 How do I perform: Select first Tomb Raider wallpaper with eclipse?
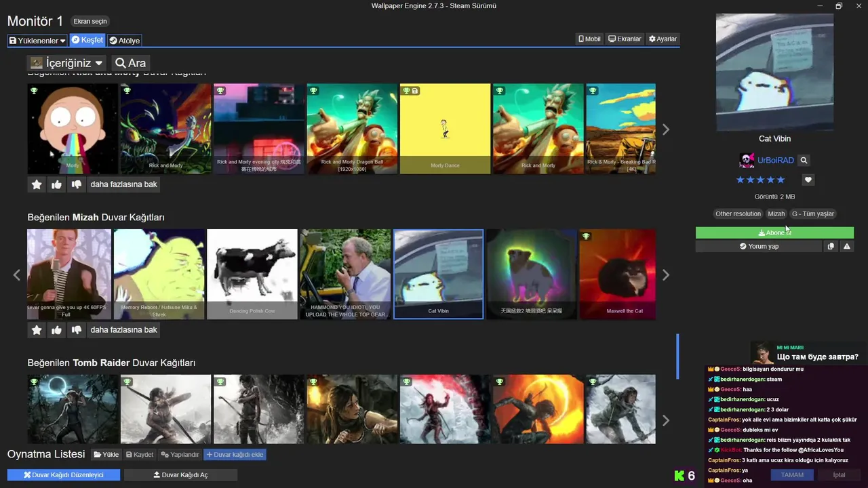[73, 409]
